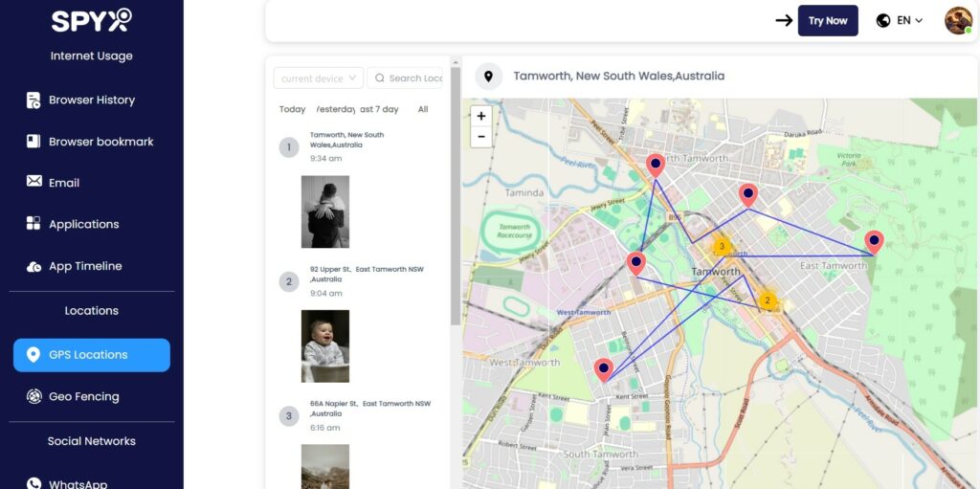Image resolution: width=980 pixels, height=489 pixels.
Task: Open App Timeline in sidebar
Action: click(x=85, y=266)
